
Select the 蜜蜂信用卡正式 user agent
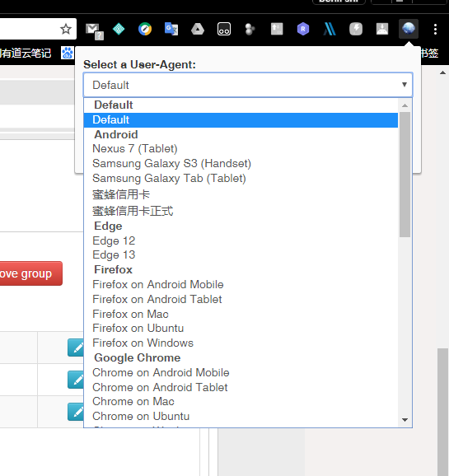tap(241, 211)
